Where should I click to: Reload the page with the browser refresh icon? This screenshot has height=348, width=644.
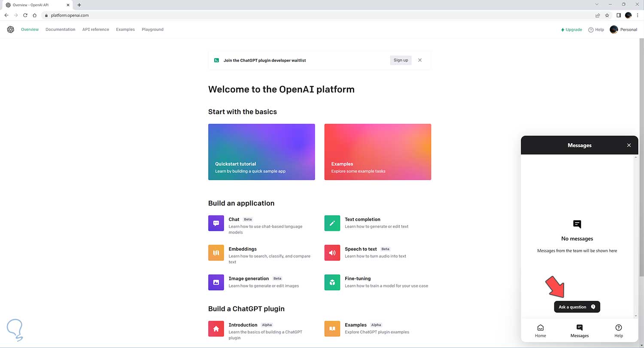(x=25, y=15)
